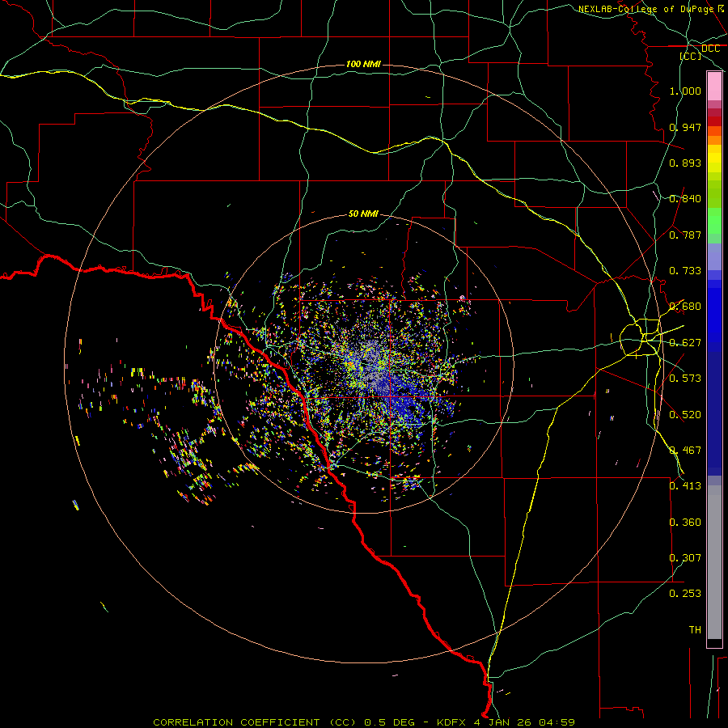This screenshot has height=728, width=728.
Task: Click the DCC legend title
Action: point(710,49)
